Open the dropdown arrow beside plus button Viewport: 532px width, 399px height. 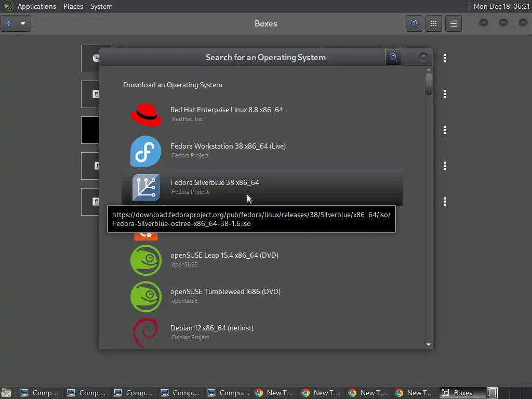click(23, 23)
